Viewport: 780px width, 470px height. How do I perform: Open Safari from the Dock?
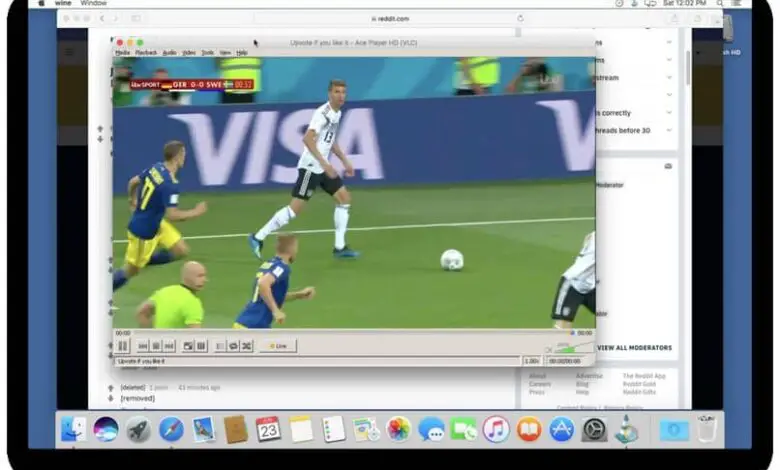pyautogui.click(x=171, y=429)
